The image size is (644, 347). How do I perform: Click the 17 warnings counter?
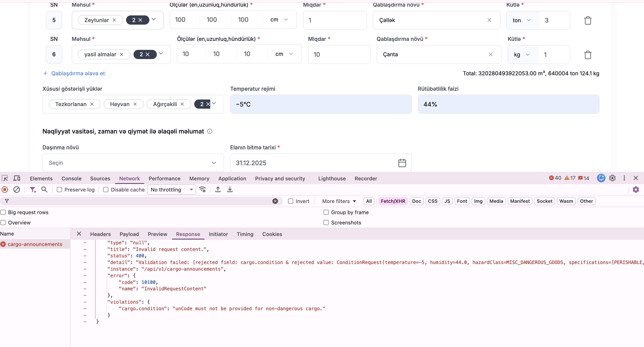[570, 178]
